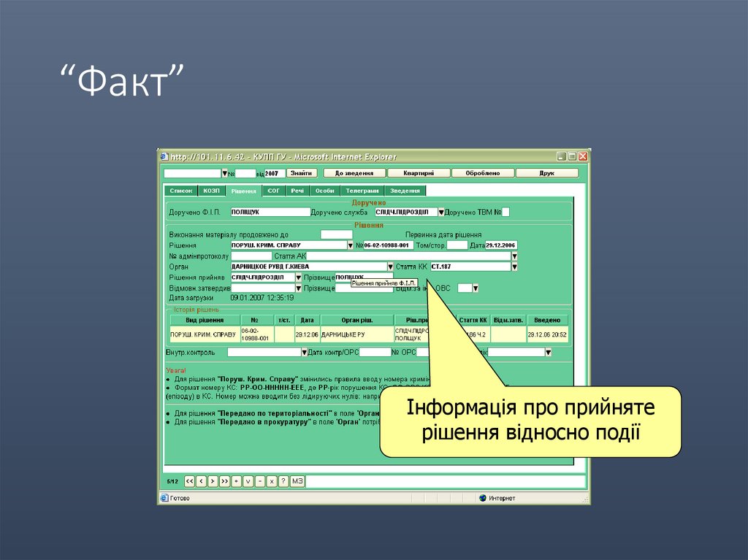748x560 pixels.
Task: Click the Доручено ТВМ № field
Action: [x=505, y=212]
